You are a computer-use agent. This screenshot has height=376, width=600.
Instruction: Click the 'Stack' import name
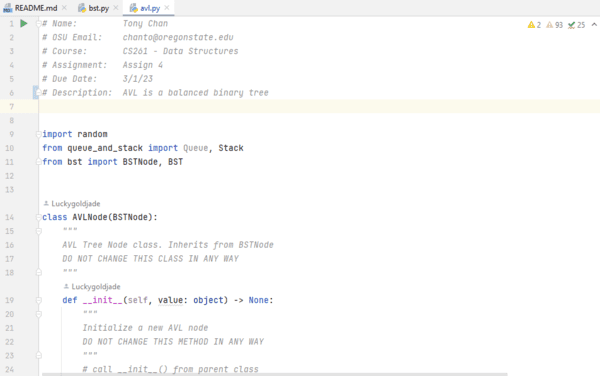coord(231,148)
